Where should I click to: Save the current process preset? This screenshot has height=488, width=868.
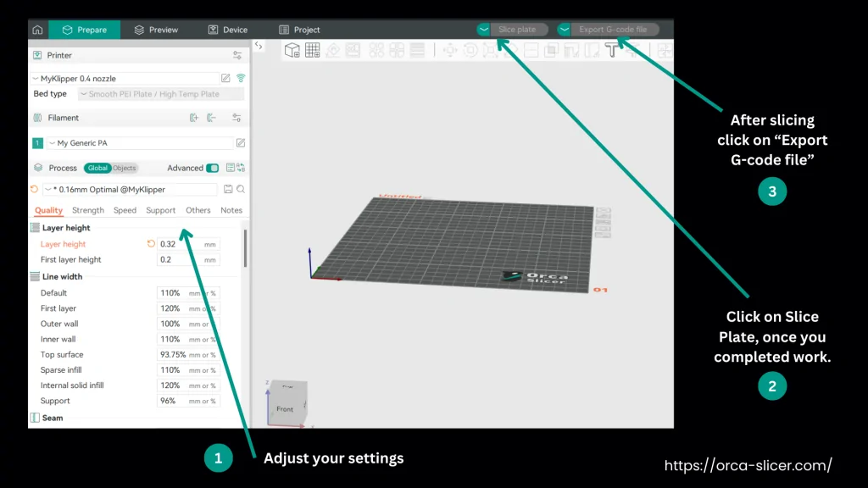(228, 189)
